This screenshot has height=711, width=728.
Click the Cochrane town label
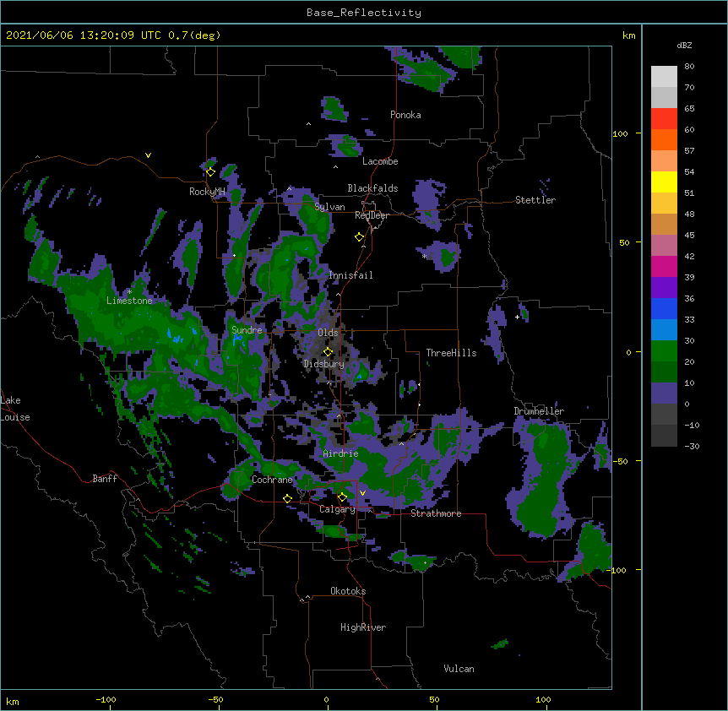[272, 480]
